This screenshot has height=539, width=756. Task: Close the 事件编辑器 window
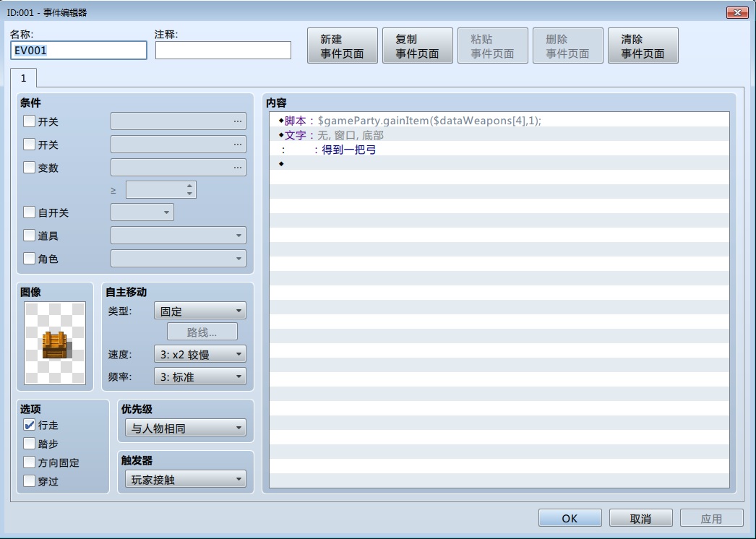click(737, 12)
